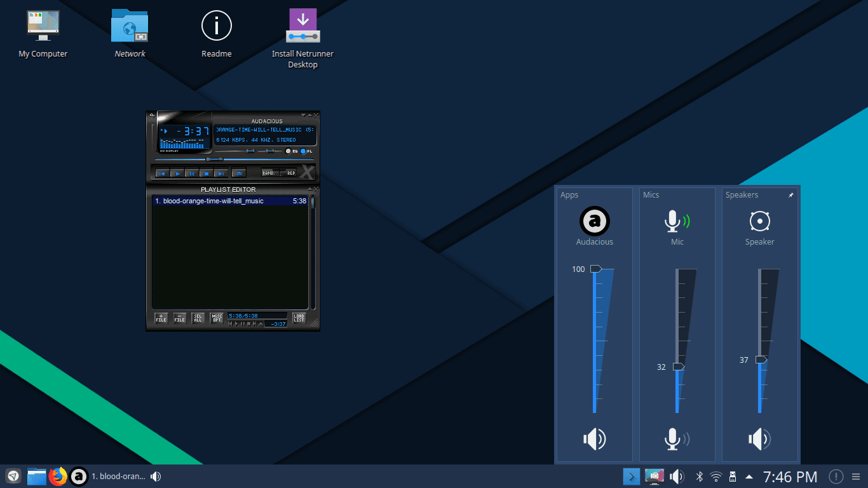The height and width of the screenshot is (488, 868).
Task: Enable repeat with the REP button
Action: coord(290,173)
